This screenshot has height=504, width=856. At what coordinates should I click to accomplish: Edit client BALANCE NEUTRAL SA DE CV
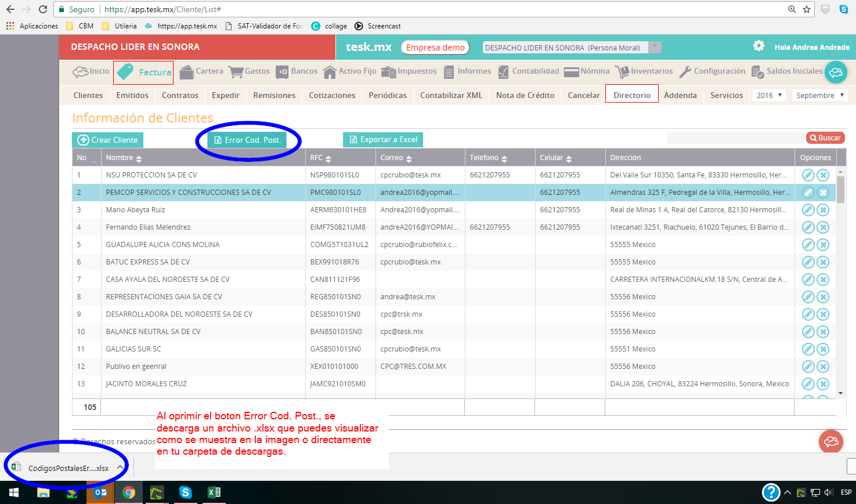coord(808,332)
